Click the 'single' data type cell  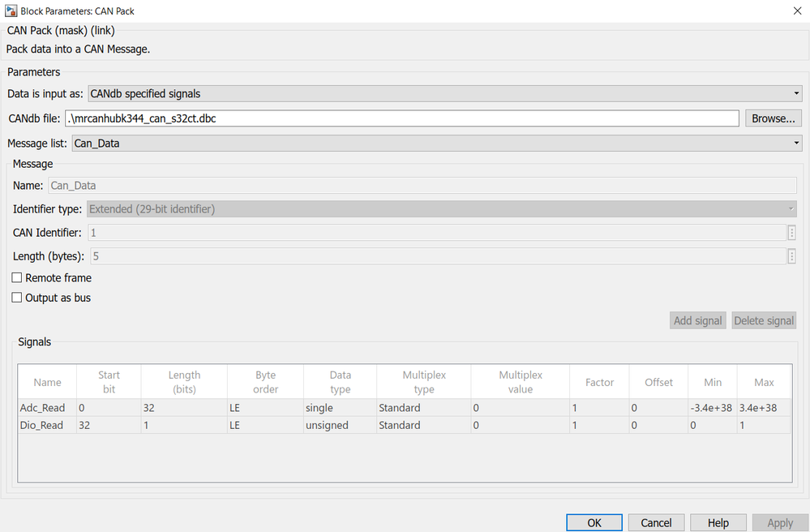coord(341,408)
